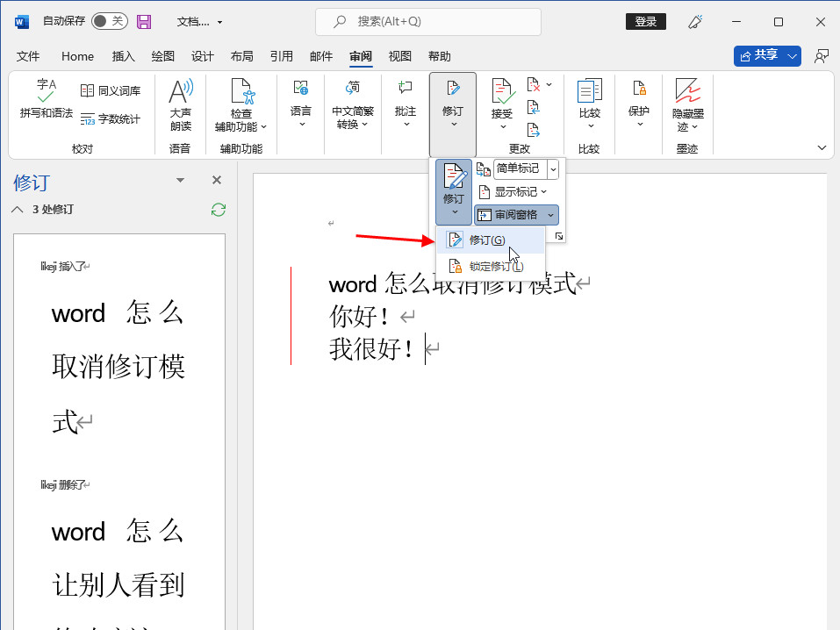840x630 pixels.
Task: Switch to the Home tab
Action: tap(77, 56)
